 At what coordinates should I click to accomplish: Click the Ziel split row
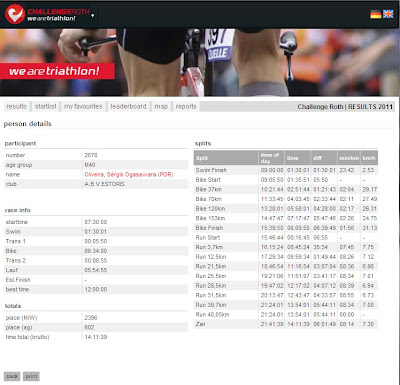coord(286,324)
